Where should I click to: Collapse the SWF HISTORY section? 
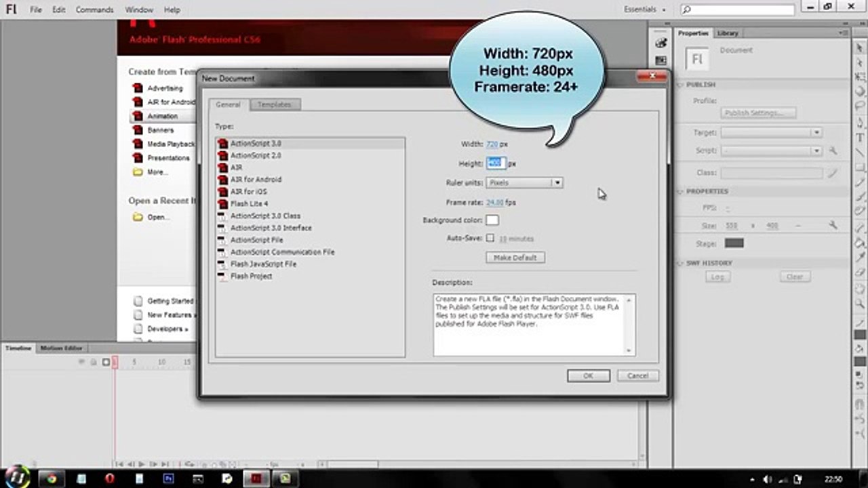point(681,263)
